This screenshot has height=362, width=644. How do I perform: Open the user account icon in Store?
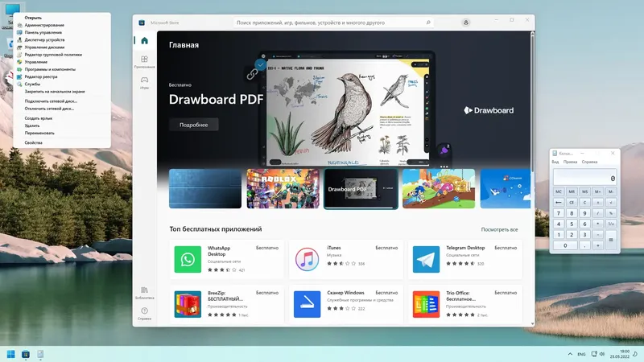point(466,23)
